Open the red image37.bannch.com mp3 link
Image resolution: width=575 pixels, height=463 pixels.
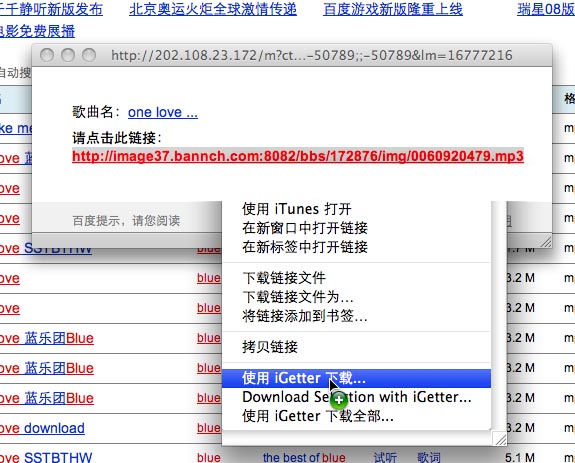click(298, 156)
